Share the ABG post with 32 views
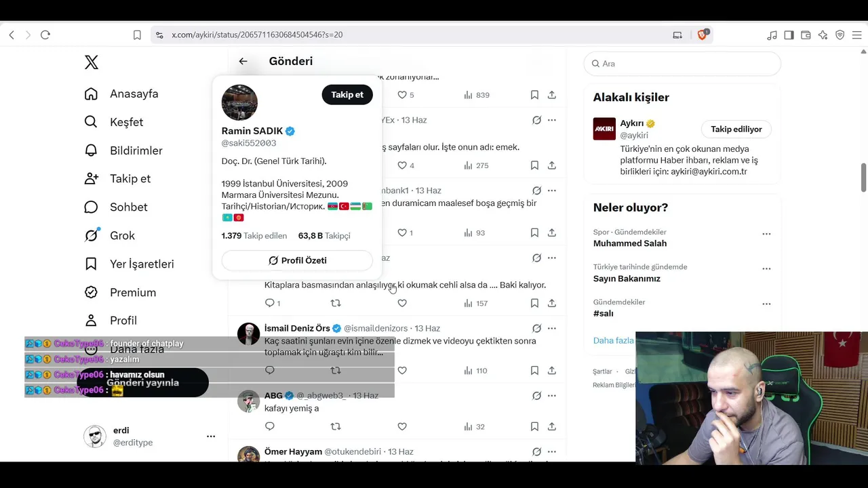868x488 pixels. (552, 426)
